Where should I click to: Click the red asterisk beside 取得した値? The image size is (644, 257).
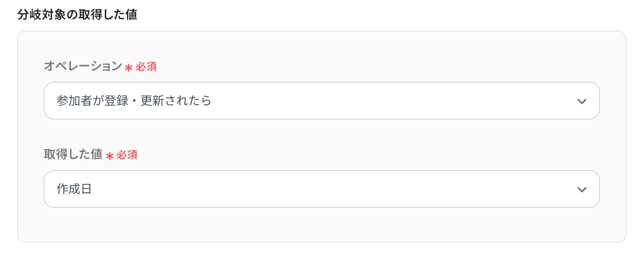click(110, 156)
